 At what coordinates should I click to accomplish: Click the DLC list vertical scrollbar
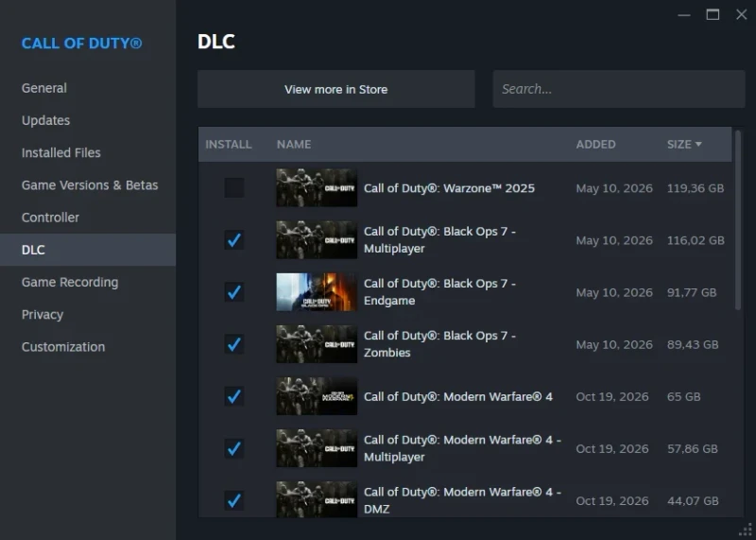click(738, 220)
